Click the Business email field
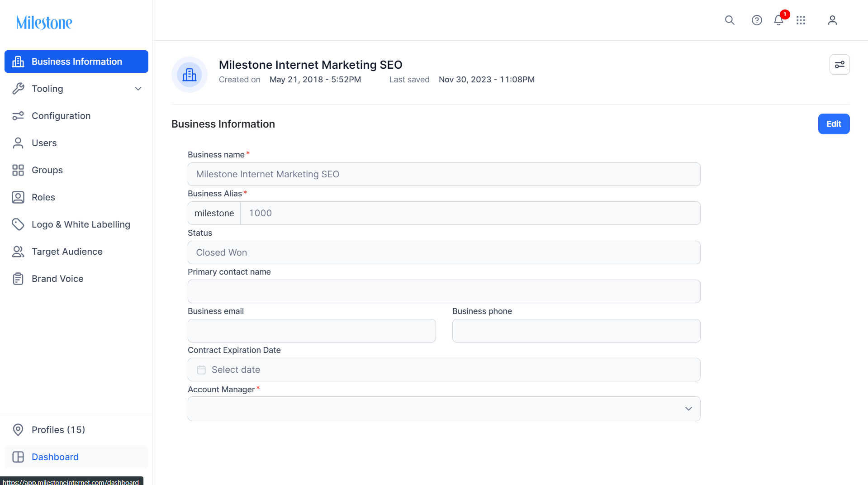Screen dimensions: 868x485 tap(312, 331)
